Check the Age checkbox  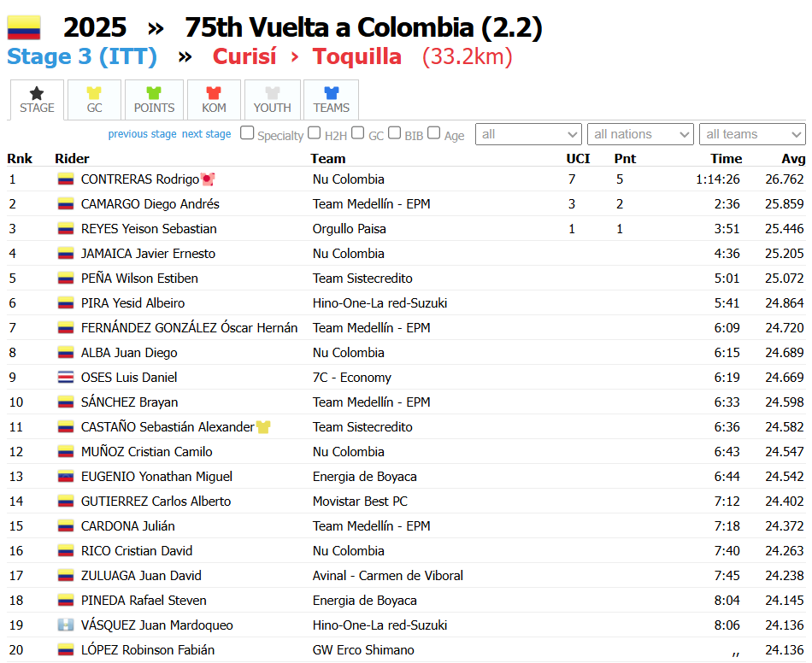click(434, 133)
